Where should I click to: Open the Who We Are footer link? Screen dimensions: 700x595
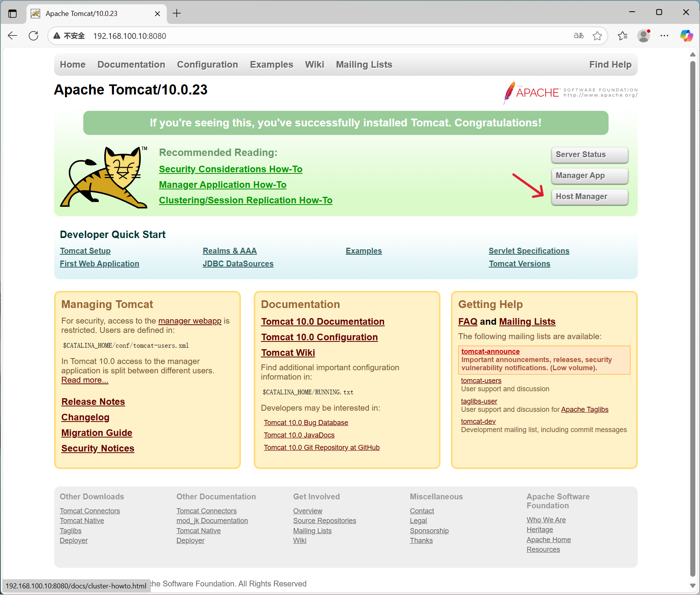[546, 520]
